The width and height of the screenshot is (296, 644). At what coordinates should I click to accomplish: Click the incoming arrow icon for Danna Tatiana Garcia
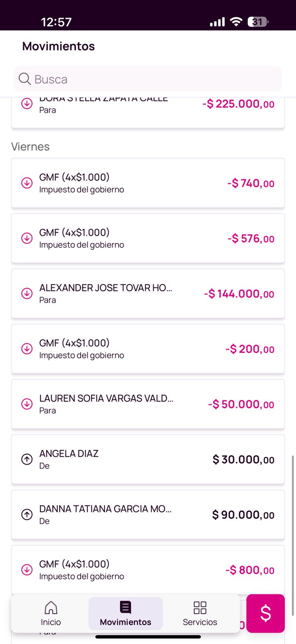tap(27, 514)
